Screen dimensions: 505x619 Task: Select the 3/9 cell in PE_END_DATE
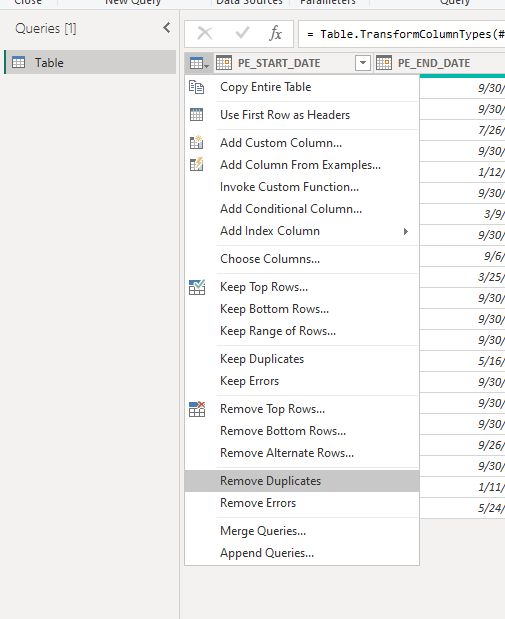pyautogui.click(x=462, y=214)
